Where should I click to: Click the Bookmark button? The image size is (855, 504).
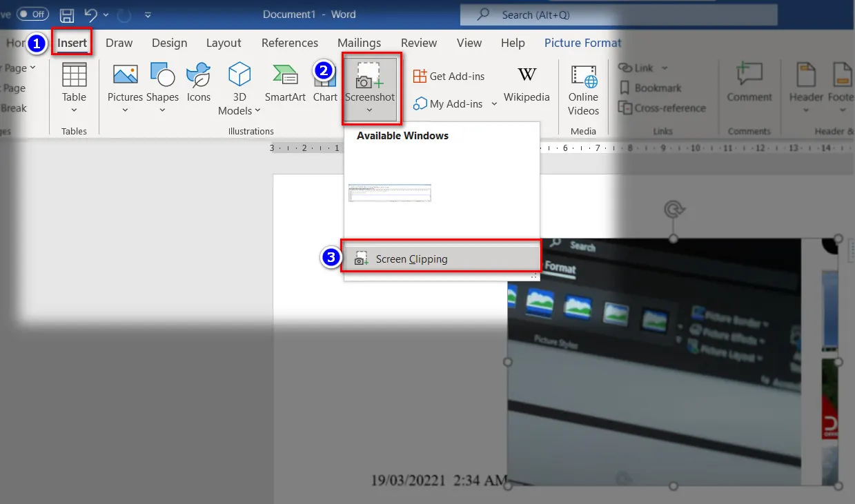[x=650, y=88]
